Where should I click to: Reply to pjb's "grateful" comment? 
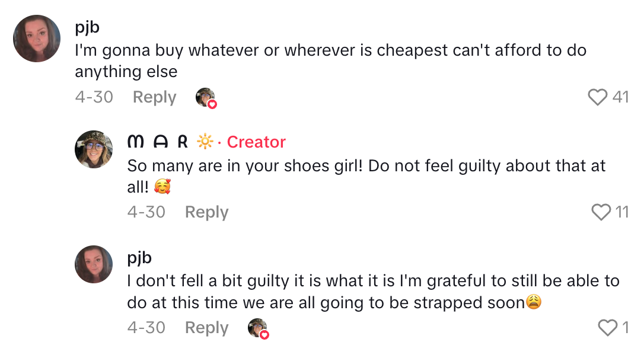206,327
